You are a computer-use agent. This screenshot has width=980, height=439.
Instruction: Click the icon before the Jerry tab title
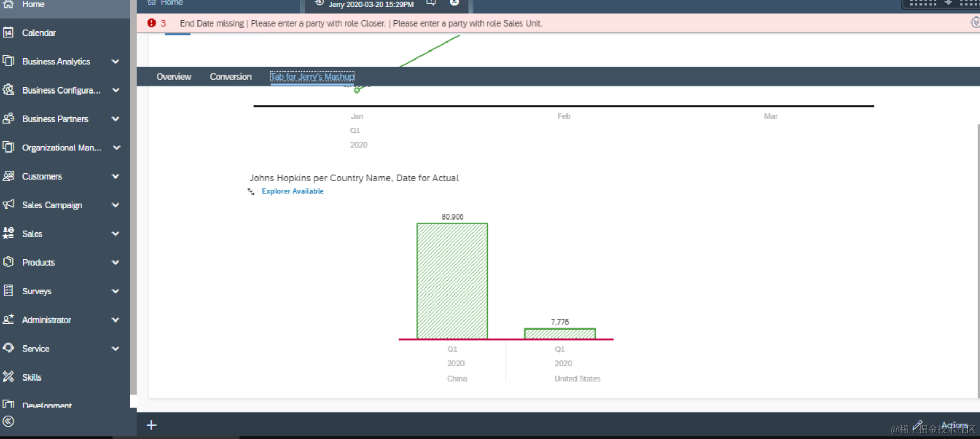tap(319, 3)
